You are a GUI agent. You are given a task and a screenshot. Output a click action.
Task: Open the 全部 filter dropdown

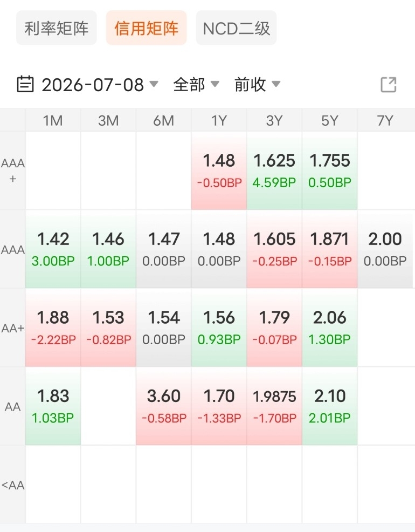(196, 84)
